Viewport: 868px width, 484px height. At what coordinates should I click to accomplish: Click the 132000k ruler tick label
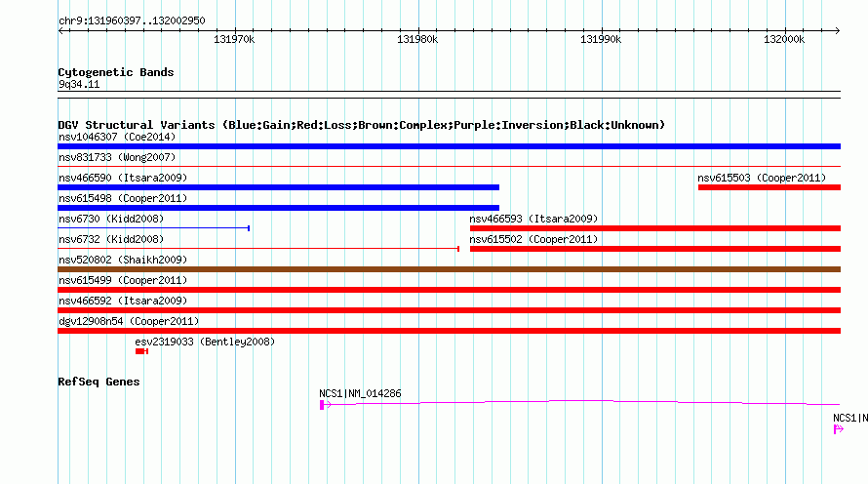[x=784, y=39]
